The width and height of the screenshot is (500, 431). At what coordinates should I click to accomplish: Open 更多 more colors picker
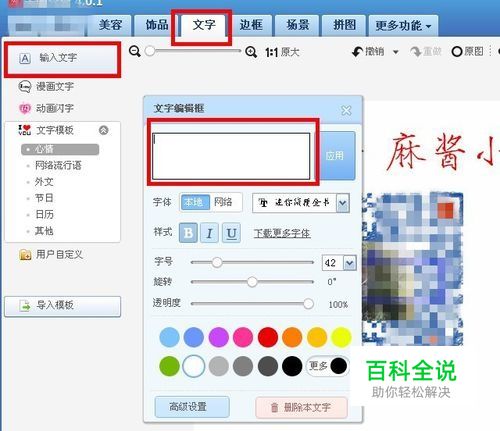(327, 366)
